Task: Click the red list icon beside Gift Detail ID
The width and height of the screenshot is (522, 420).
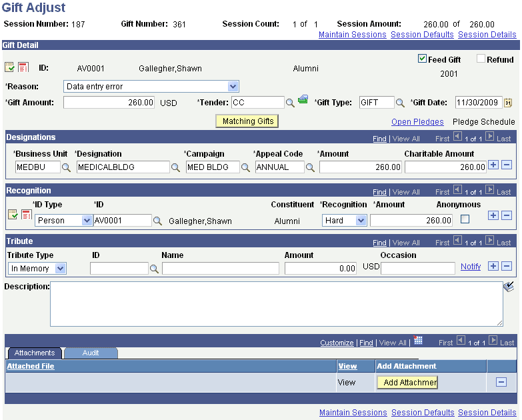Action: pos(23,67)
